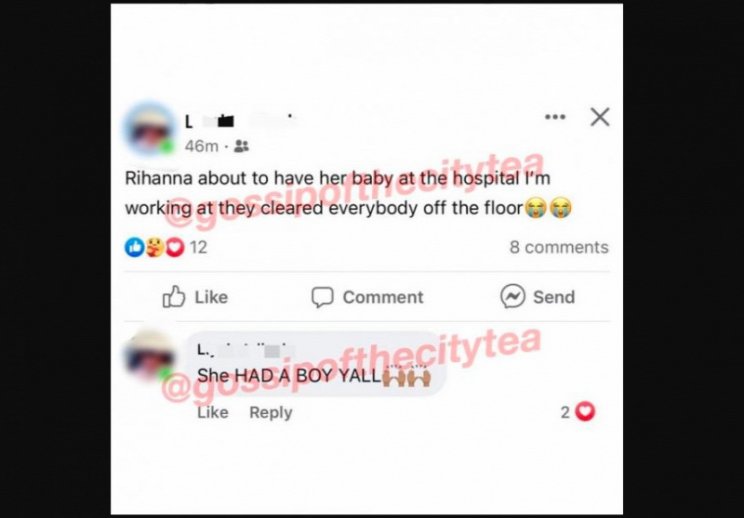This screenshot has height=518, width=744.
Task: Click the Messenger Send icon
Action: click(512, 297)
